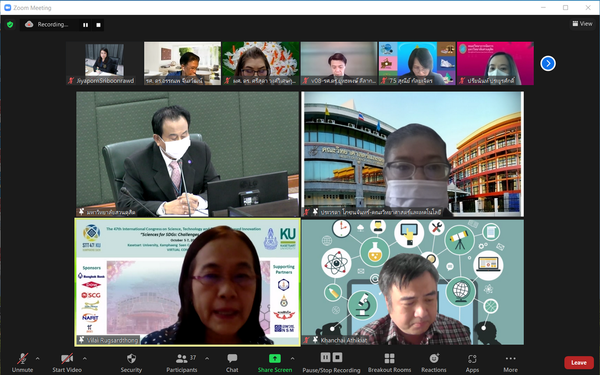The width and height of the screenshot is (600, 375).
Task: Expand the arrow beside Participants
Action: coord(207,359)
